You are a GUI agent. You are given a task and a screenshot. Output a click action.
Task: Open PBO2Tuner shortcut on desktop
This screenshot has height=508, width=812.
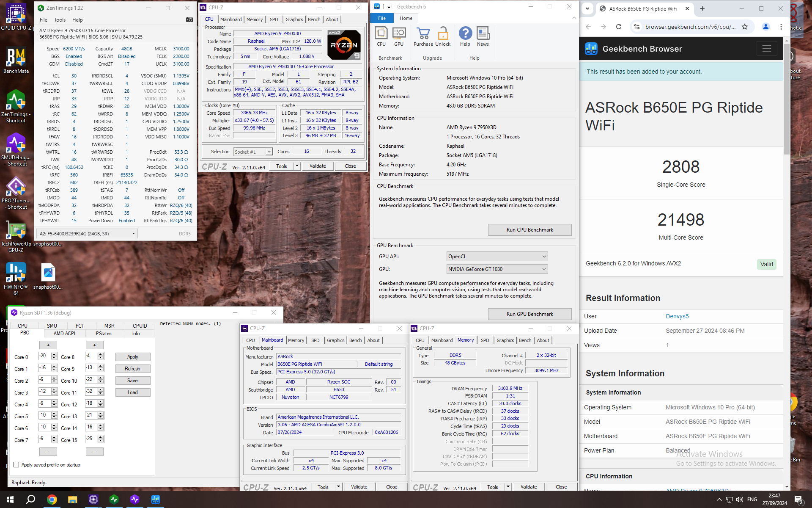(16, 193)
